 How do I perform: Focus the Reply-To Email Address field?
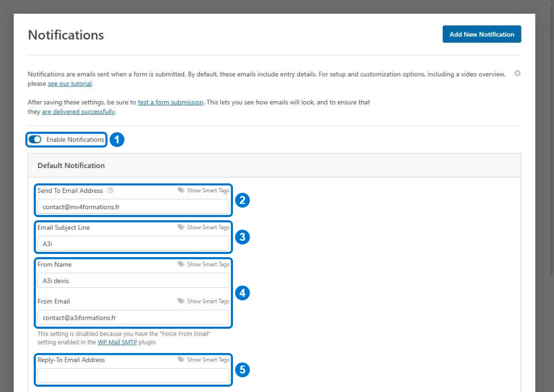coord(133,376)
